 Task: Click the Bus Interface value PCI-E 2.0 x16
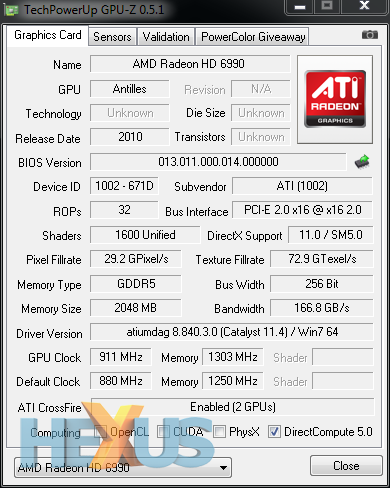302,210
